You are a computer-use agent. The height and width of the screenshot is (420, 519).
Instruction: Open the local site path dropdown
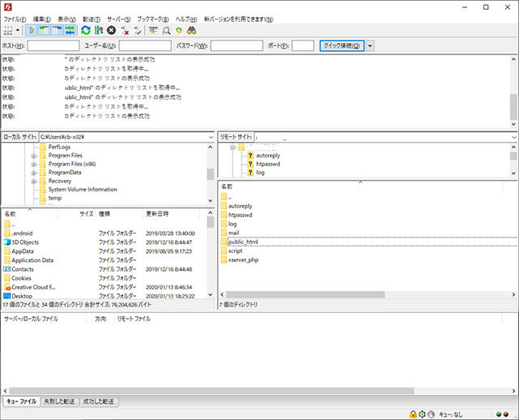point(211,137)
